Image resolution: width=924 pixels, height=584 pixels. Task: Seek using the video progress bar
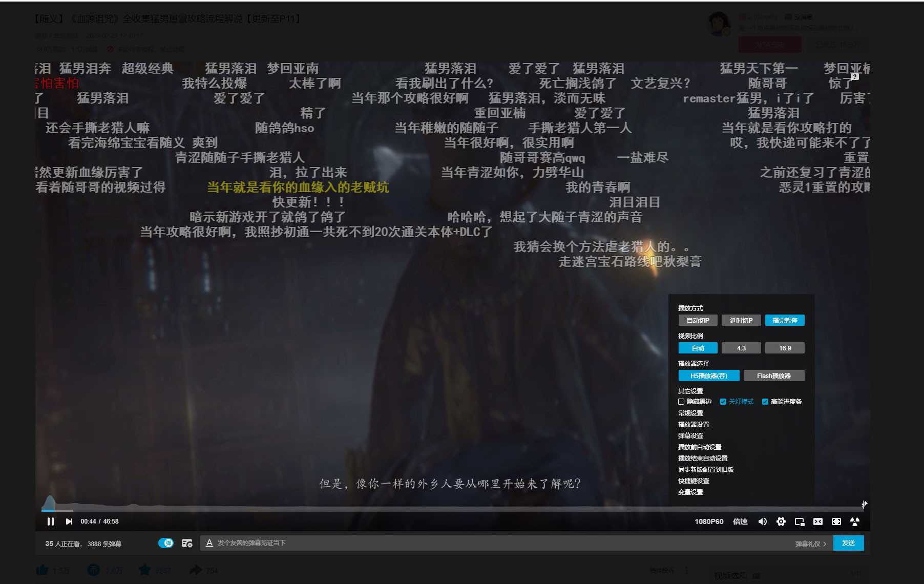pos(453,510)
